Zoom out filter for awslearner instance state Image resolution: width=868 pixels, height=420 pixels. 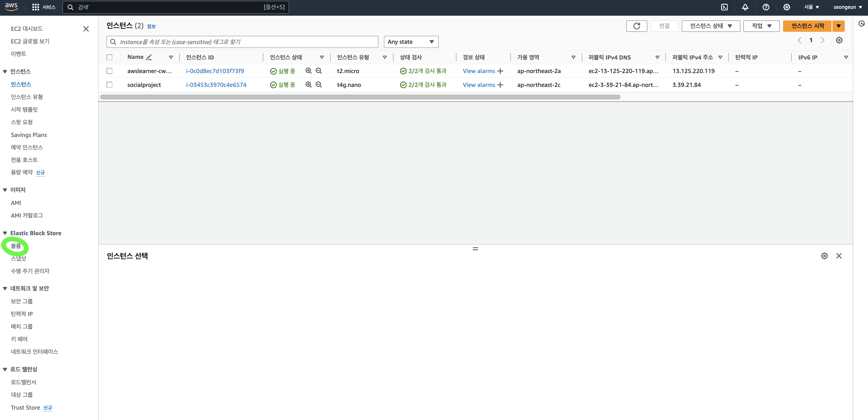click(318, 71)
